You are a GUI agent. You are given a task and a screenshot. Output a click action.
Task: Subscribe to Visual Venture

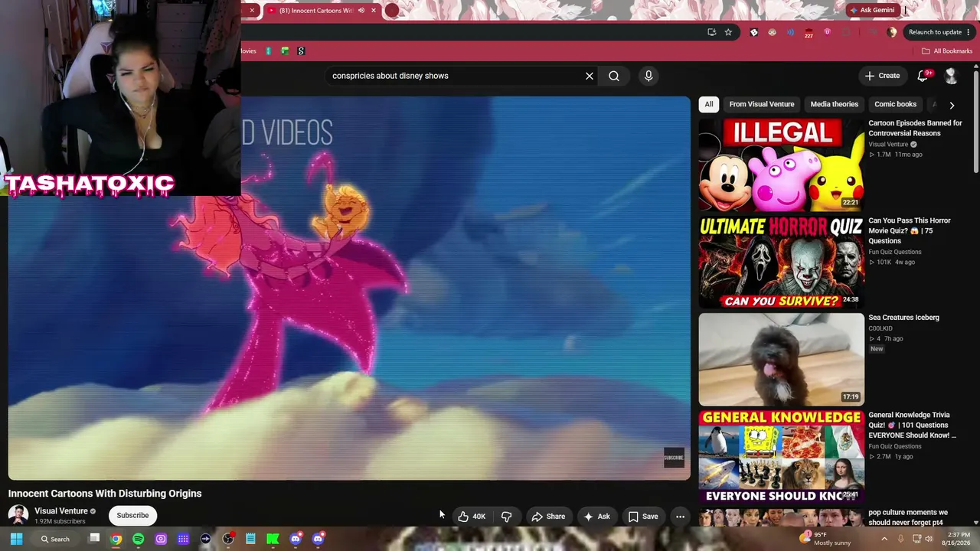(x=132, y=515)
